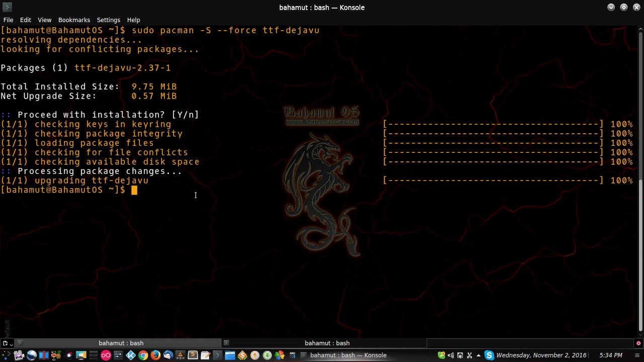Open the desktop monitor icon in taskbar
The width and height of the screenshot is (644, 362).
point(81,355)
